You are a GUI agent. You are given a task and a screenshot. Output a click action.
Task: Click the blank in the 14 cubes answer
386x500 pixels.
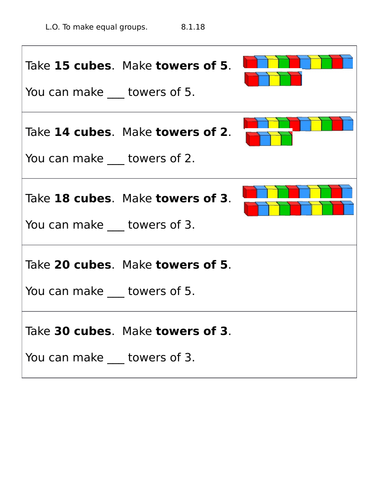(x=116, y=161)
